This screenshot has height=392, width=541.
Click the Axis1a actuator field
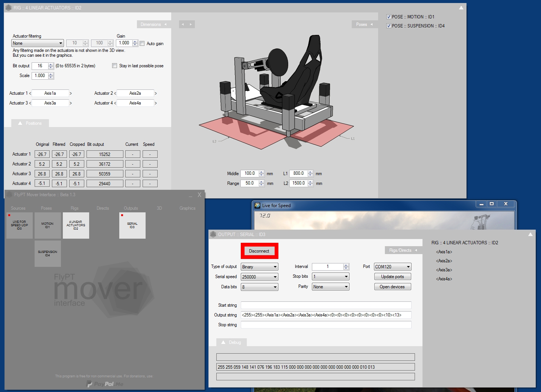click(50, 93)
